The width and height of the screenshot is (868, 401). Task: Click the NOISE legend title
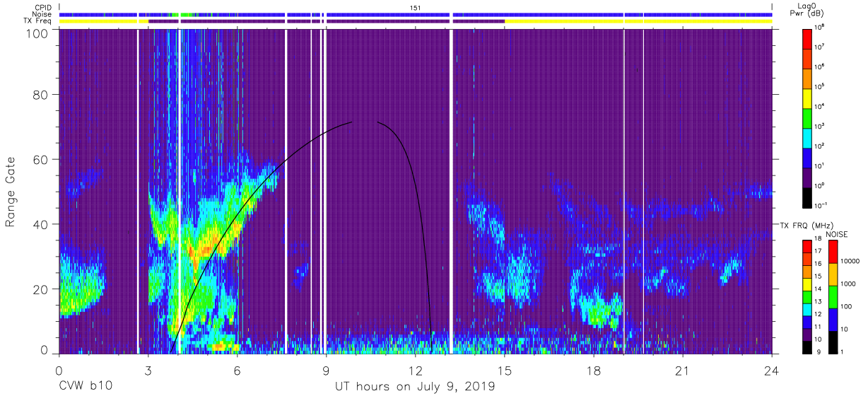(838, 233)
